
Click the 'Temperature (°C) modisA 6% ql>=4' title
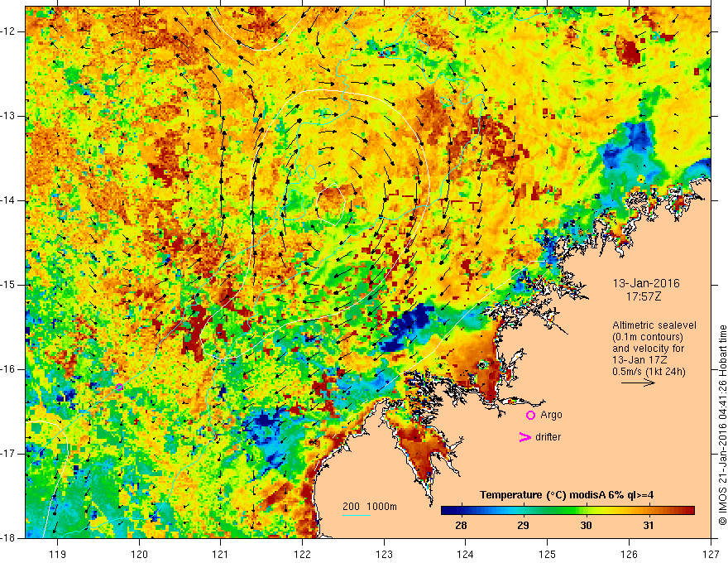567,495
